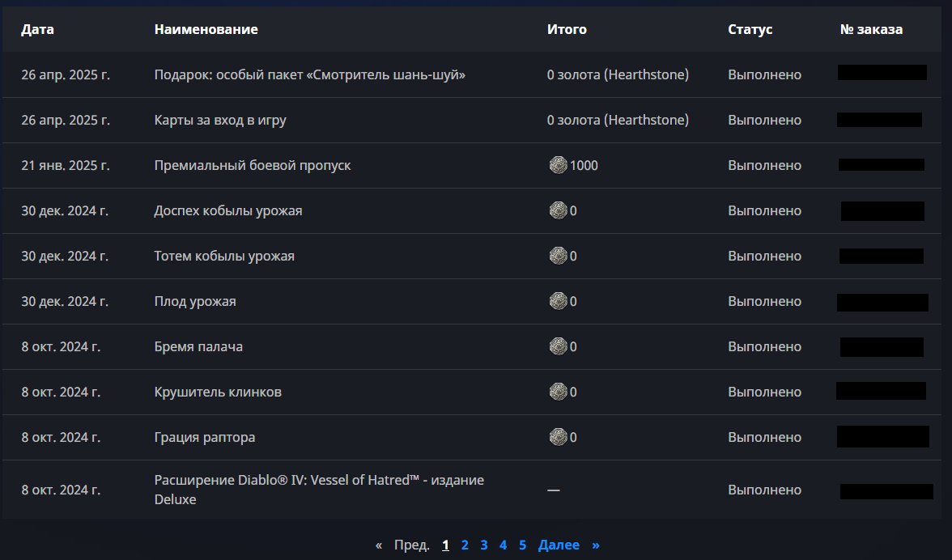Click the coin icon in the Доспех кобылы урожая row
Screen dimensions: 952x560
point(558,211)
